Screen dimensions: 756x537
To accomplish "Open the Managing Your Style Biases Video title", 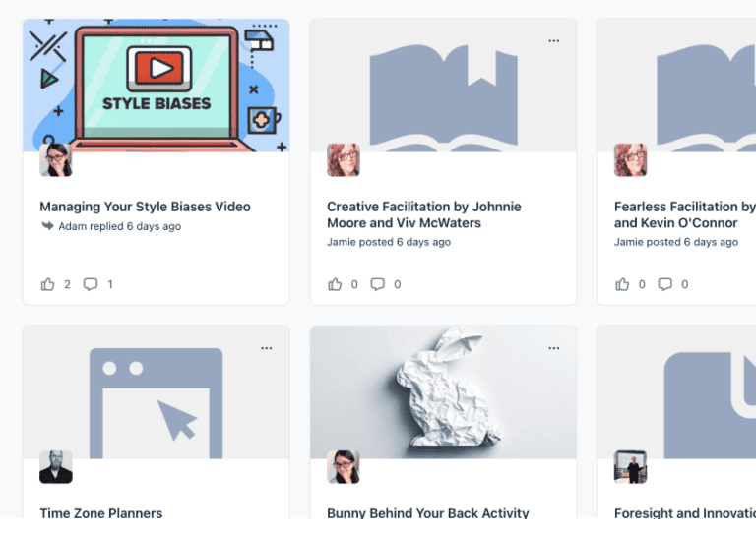I will coord(145,207).
